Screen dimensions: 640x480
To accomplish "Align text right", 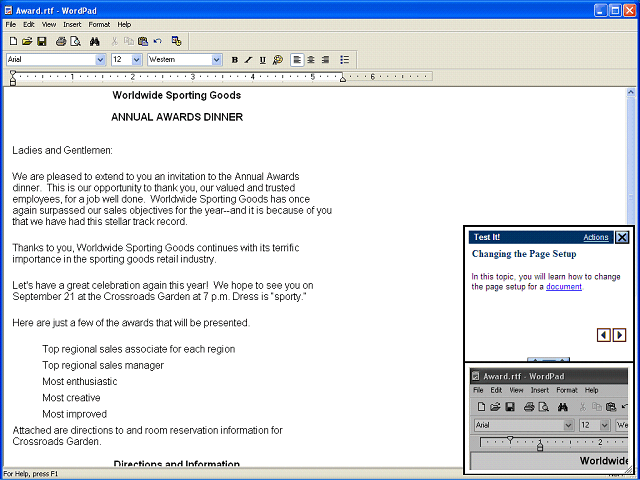I will click(x=325, y=60).
